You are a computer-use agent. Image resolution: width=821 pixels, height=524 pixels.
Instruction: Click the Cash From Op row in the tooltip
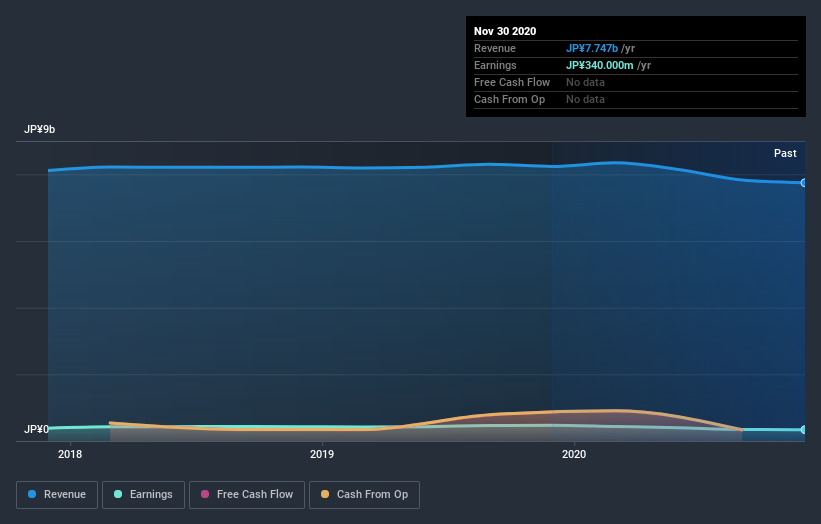coord(636,99)
